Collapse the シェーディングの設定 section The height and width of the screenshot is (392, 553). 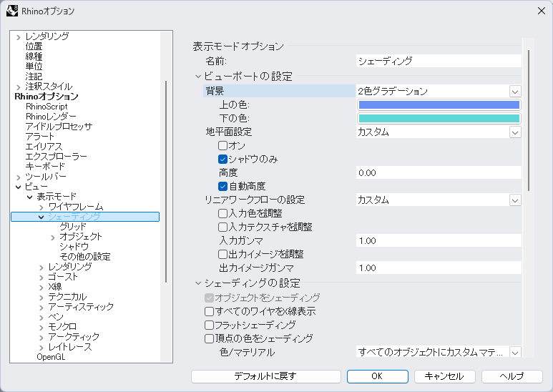pos(198,283)
